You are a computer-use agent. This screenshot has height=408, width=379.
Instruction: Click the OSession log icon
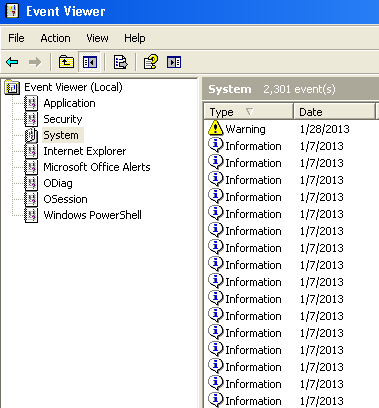tap(31, 199)
